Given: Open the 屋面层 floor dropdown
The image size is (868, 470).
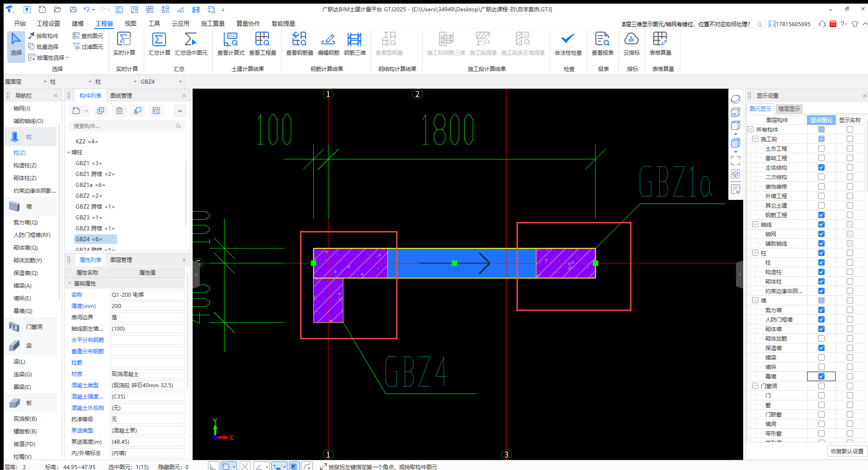Looking at the screenshot, I should tap(25, 81).
